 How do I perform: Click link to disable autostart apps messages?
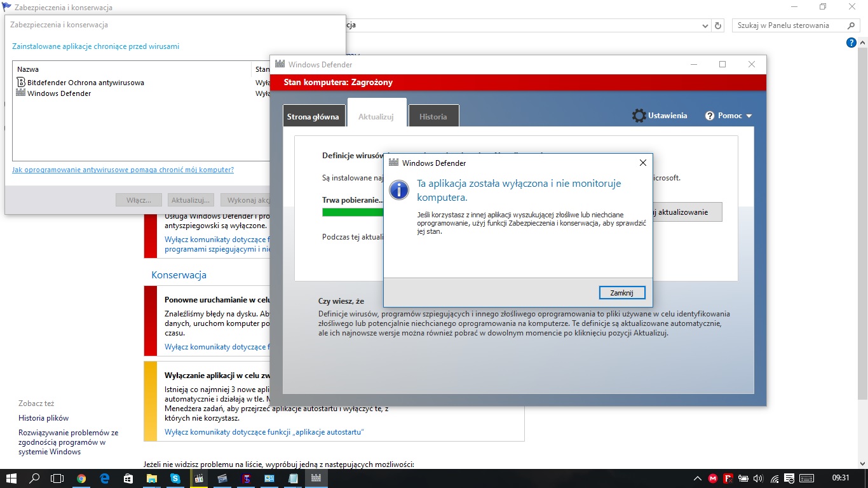[x=264, y=432]
